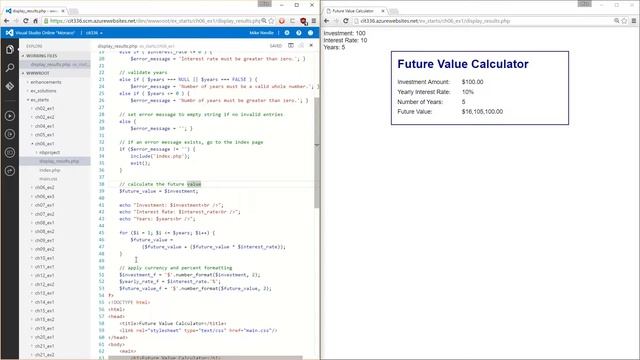Reload the Future Value Calculator page
This screenshot has height=360, width=640.
[346, 21]
